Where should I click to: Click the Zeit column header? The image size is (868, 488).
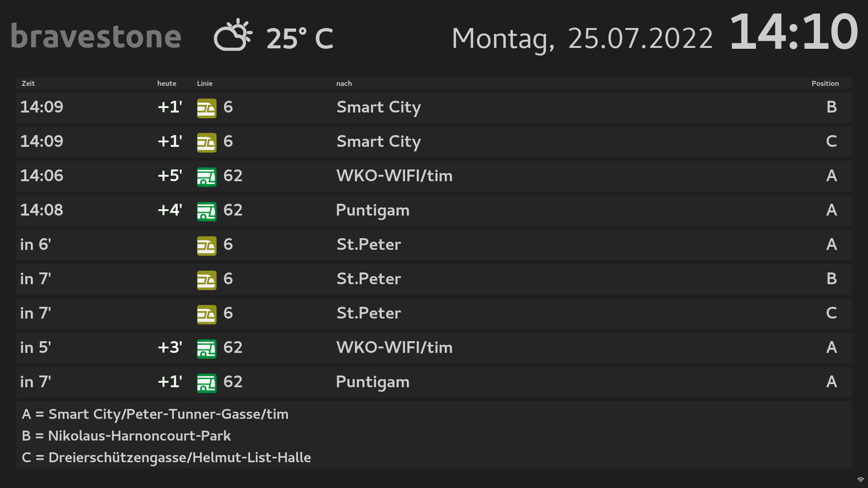pos(28,84)
